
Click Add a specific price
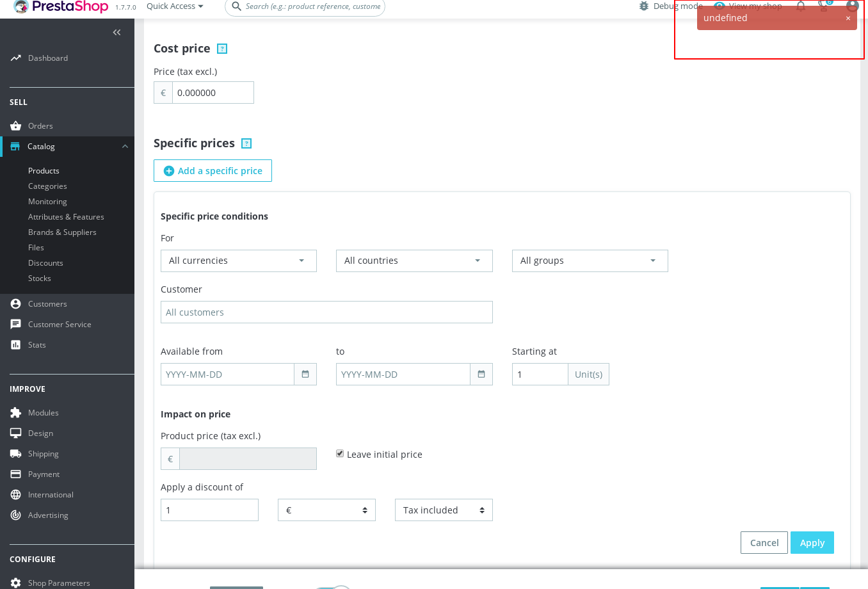pyautogui.click(x=213, y=171)
